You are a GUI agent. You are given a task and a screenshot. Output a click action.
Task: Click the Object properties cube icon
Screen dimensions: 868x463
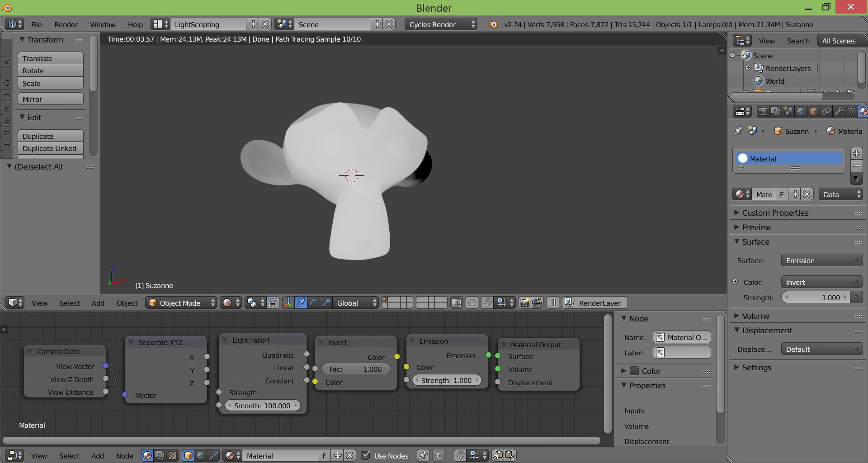[x=814, y=111]
